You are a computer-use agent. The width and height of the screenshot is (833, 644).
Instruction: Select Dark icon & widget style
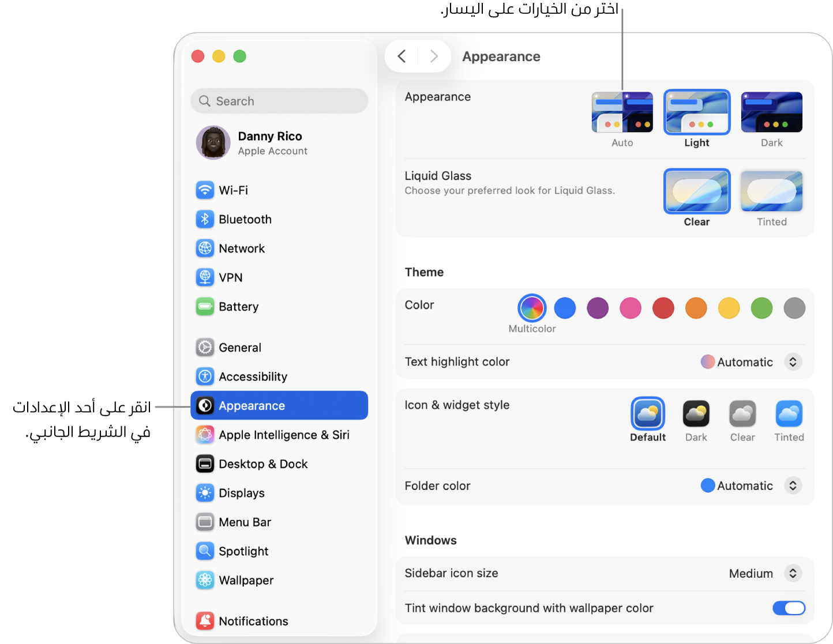point(696,421)
